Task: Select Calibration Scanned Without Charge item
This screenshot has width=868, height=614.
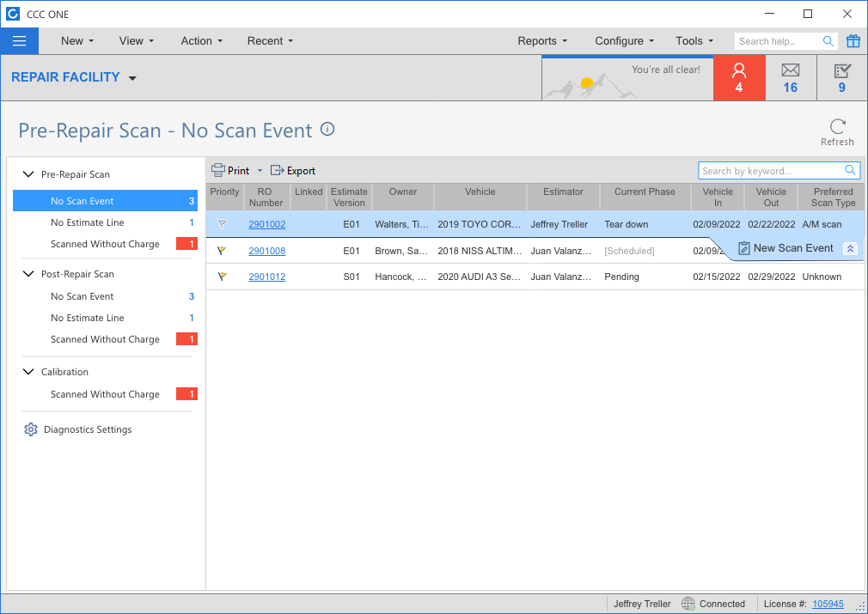Action: pos(105,394)
